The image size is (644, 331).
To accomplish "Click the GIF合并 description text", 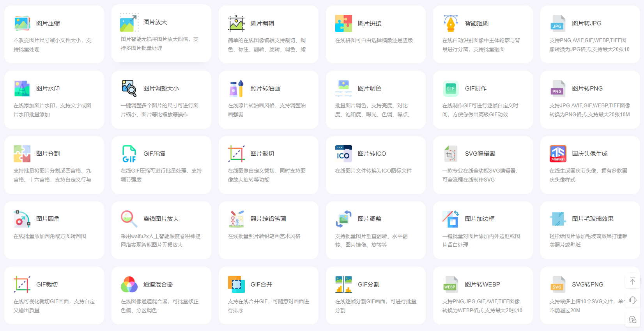I will pyautogui.click(x=269, y=306).
